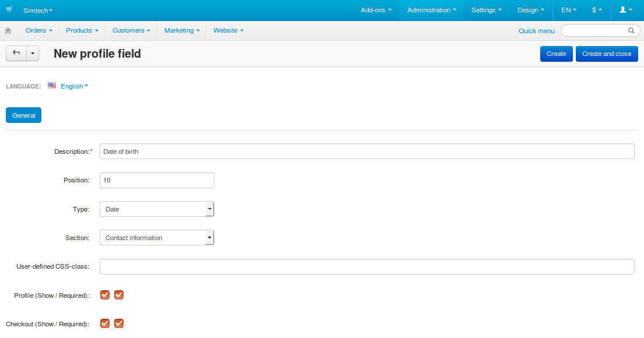This screenshot has height=338, width=644.
Task: Open the Quick menu link
Action: coord(536,31)
